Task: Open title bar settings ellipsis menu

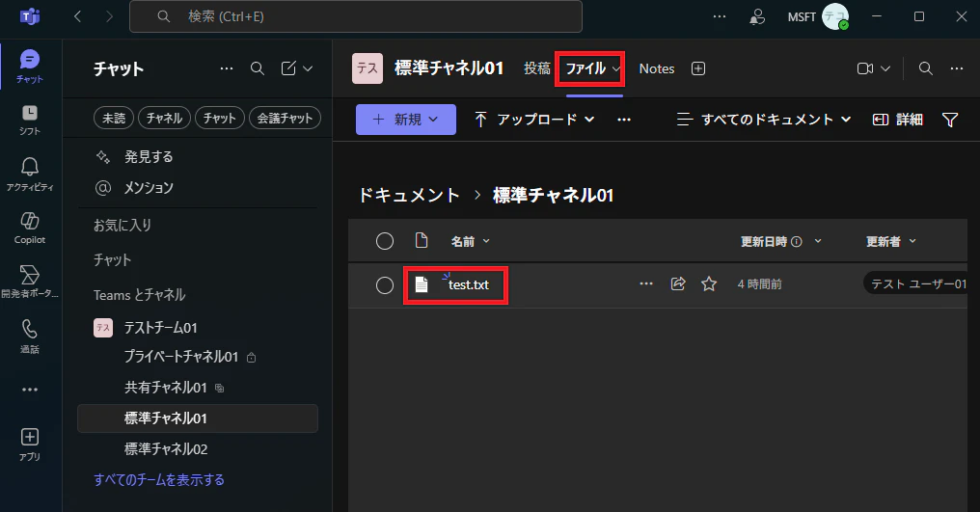Action: coord(720,16)
